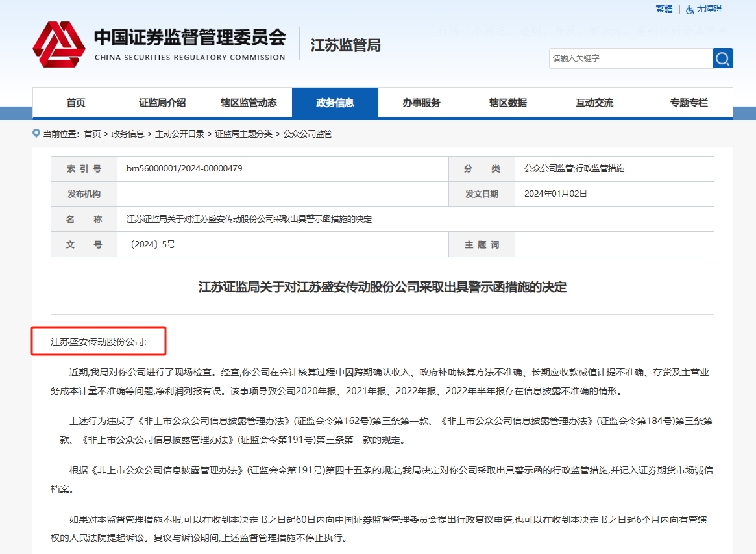Go to 公众公司监管 in the breadcrumb
The width and height of the screenshot is (756, 554).
click(x=308, y=134)
